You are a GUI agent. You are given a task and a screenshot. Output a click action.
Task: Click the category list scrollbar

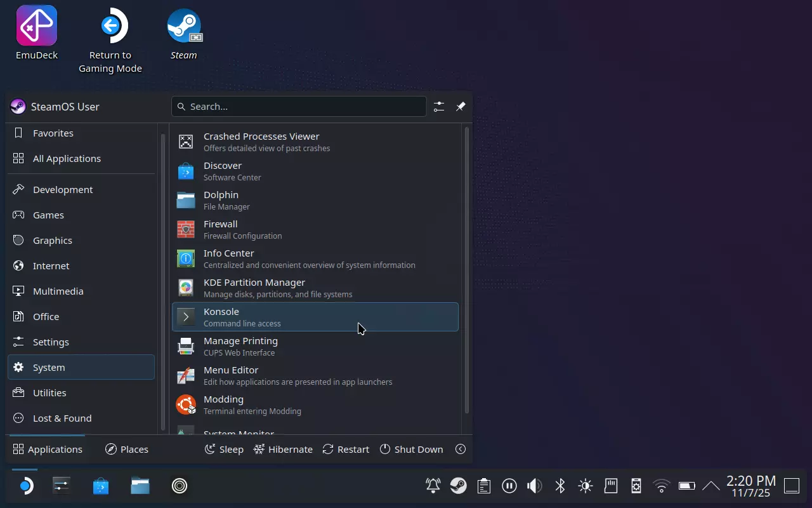click(163, 283)
